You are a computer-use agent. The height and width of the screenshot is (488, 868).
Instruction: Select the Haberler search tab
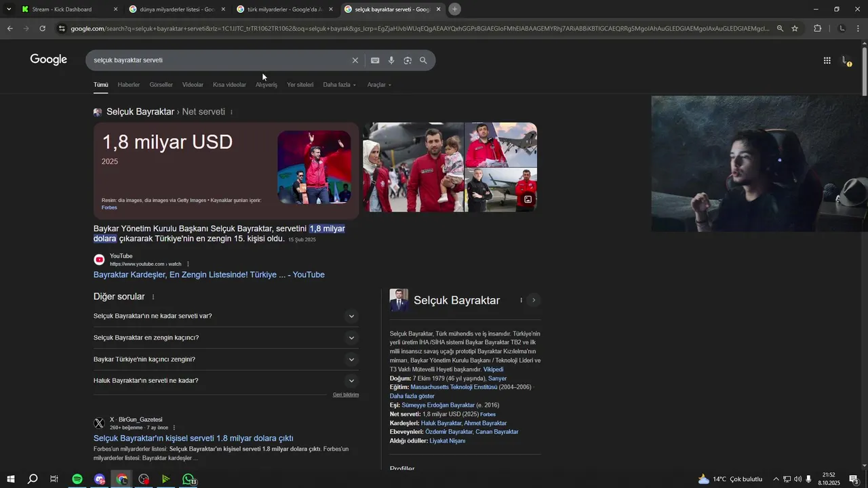point(128,85)
